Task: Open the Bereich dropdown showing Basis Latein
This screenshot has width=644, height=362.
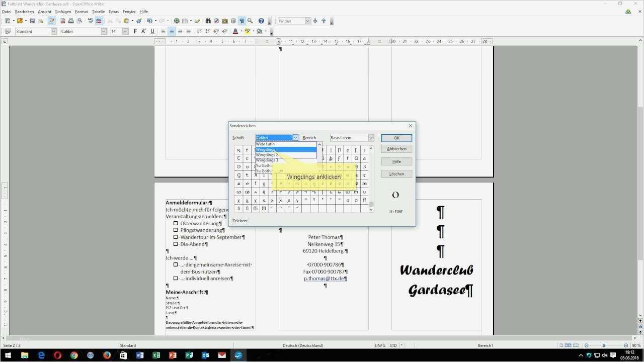Action: tap(371, 137)
